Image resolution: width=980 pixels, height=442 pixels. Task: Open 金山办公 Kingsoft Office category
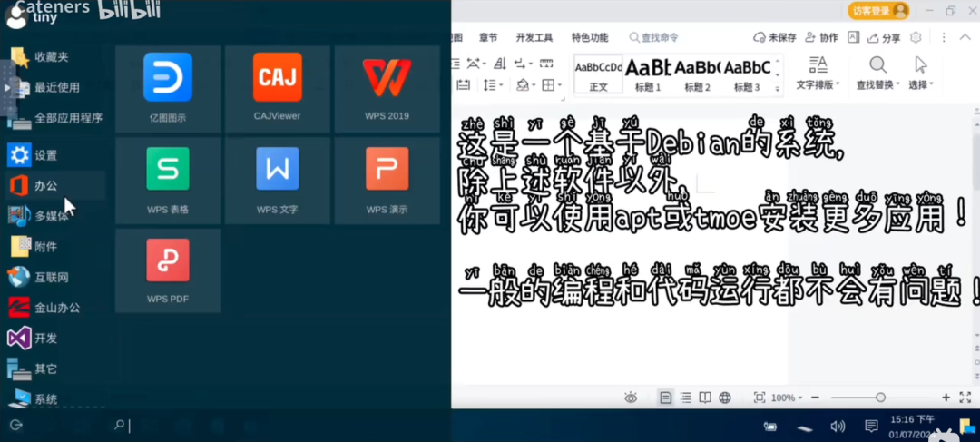pos(54,308)
